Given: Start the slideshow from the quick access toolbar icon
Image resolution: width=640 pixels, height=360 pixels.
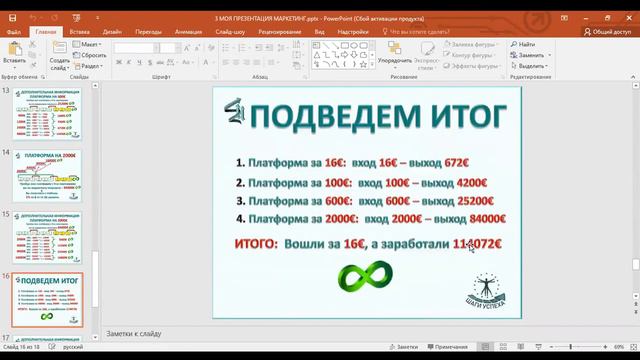Looking at the screenshot, I should (x=76, y=18).
